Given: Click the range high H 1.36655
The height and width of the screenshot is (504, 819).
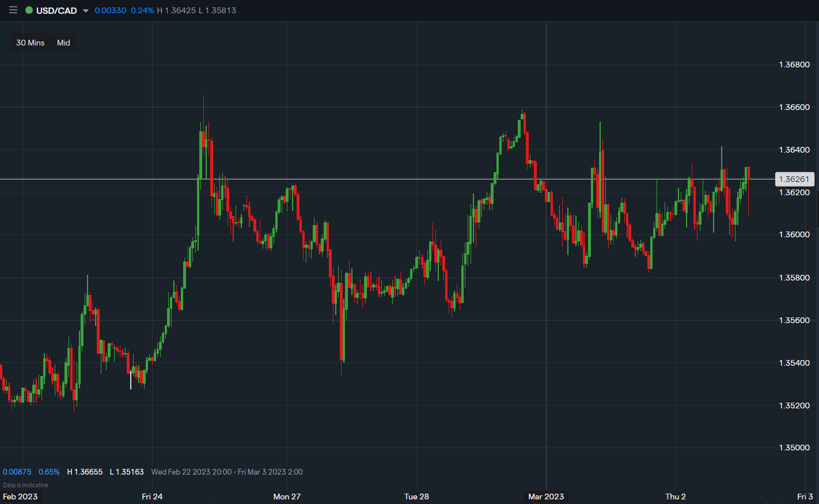Looking at the screenshot, I should point(85,472).
